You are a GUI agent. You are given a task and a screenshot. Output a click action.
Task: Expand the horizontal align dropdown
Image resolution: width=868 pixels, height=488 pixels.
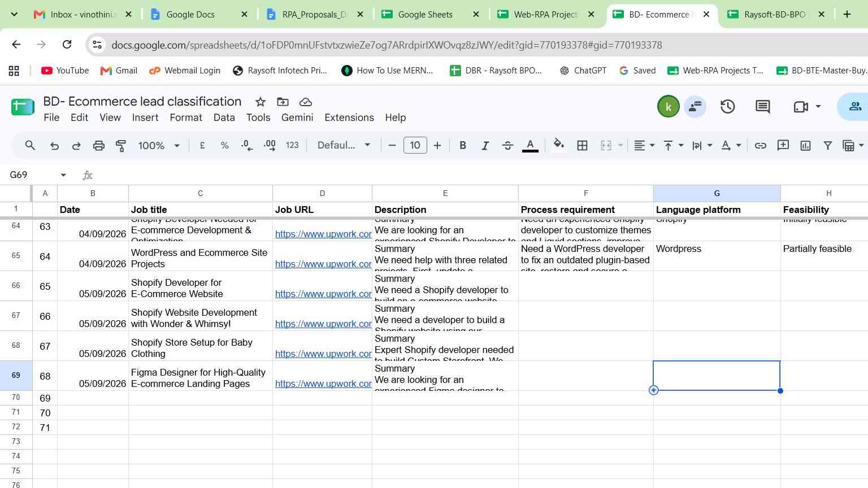[644, 146]
